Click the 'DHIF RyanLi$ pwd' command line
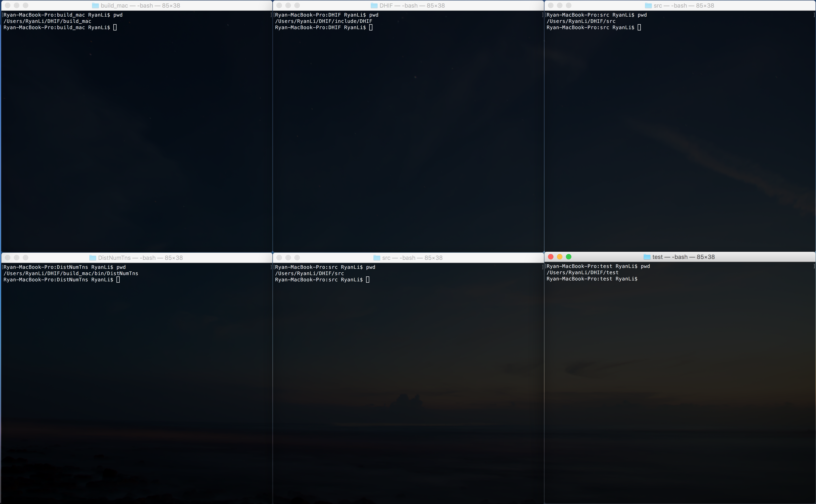 [x=327, y=15]
